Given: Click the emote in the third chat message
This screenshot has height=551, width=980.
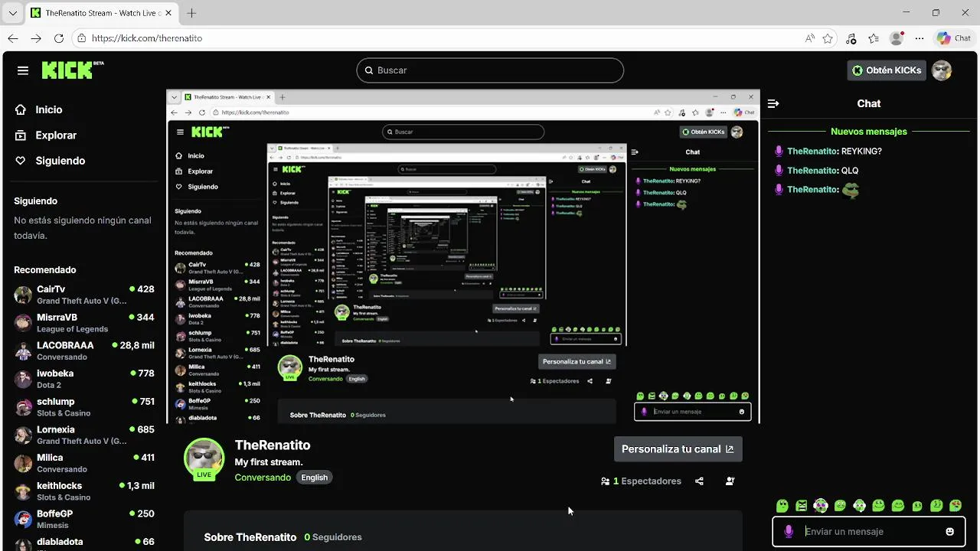Looking at the screenshot, I should tap(850, 191).
